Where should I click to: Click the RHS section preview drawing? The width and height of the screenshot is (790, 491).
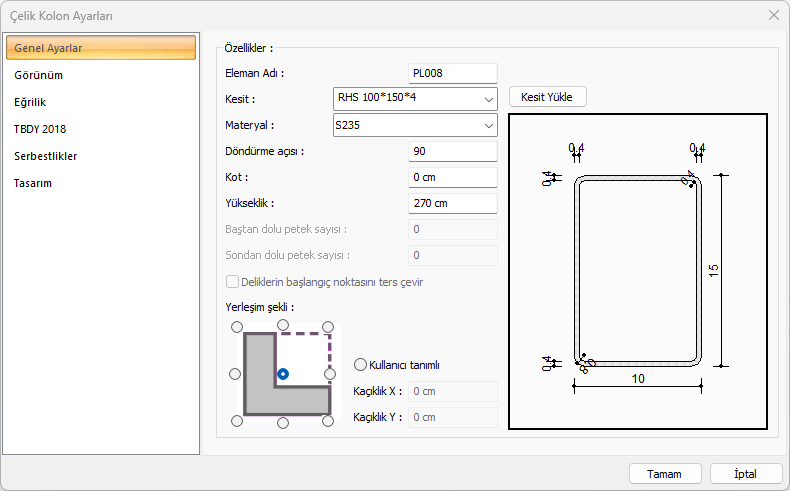pyautogui.click(x=638, y=271)
